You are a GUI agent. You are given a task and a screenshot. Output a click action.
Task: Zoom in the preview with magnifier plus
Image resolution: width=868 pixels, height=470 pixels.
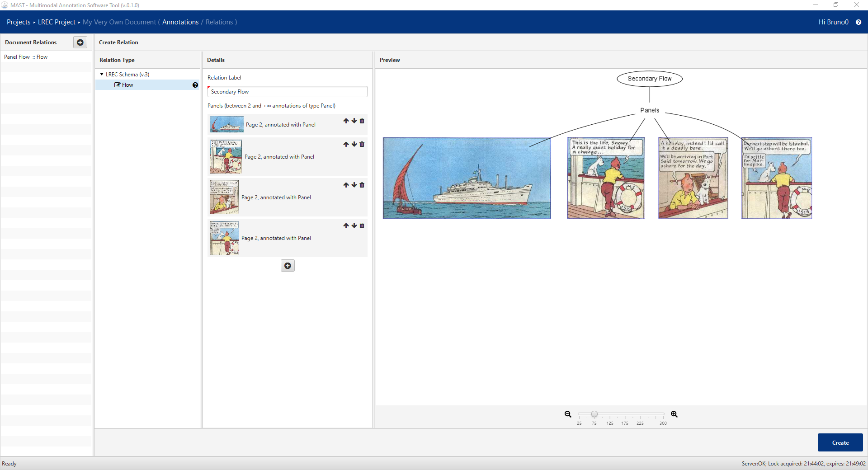[674, 414]
